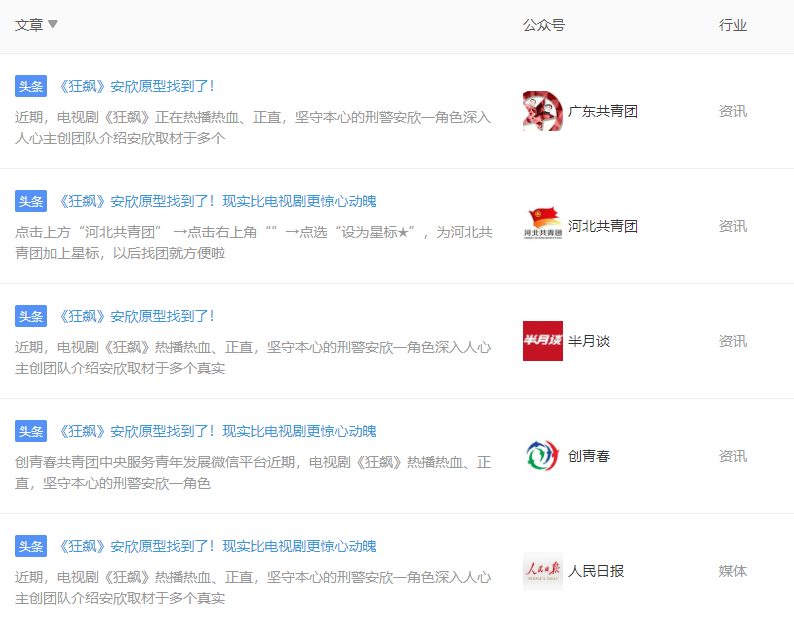This screenshot has height=617, width=794.
Task: Select the 人民日报 account name text
Action: [x=596, y=571]
